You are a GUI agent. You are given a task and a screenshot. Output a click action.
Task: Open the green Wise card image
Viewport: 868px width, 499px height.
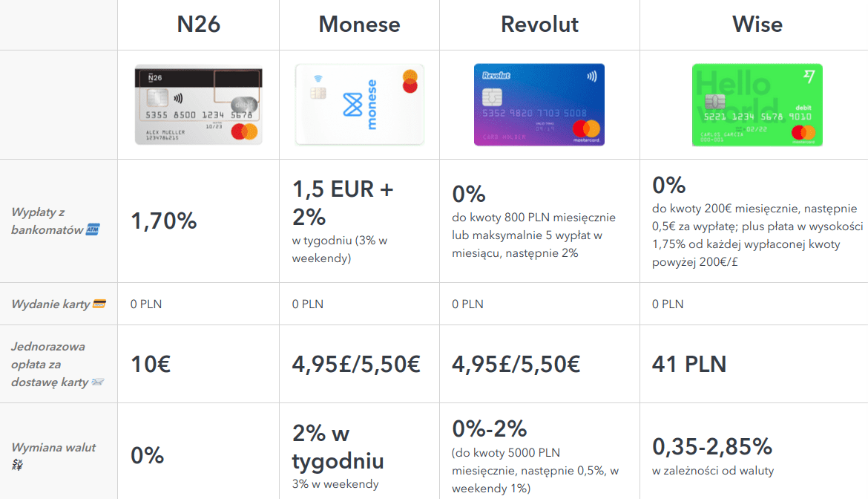757,105
